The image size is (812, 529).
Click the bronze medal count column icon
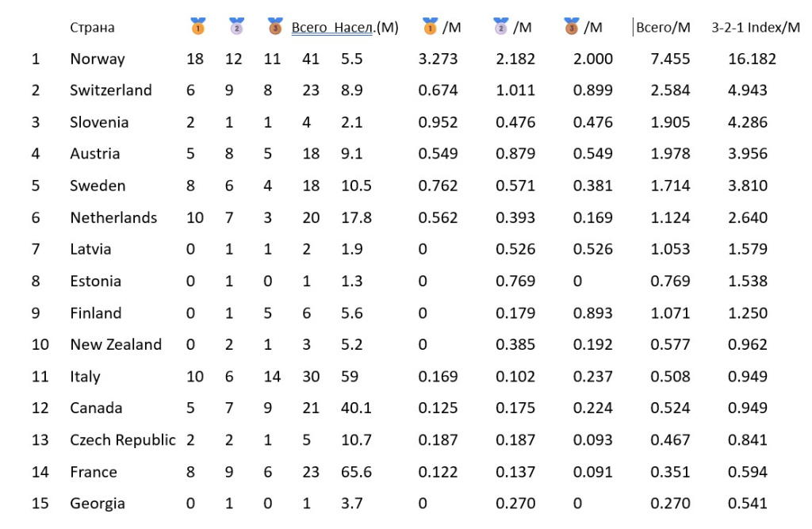[274, 26]
